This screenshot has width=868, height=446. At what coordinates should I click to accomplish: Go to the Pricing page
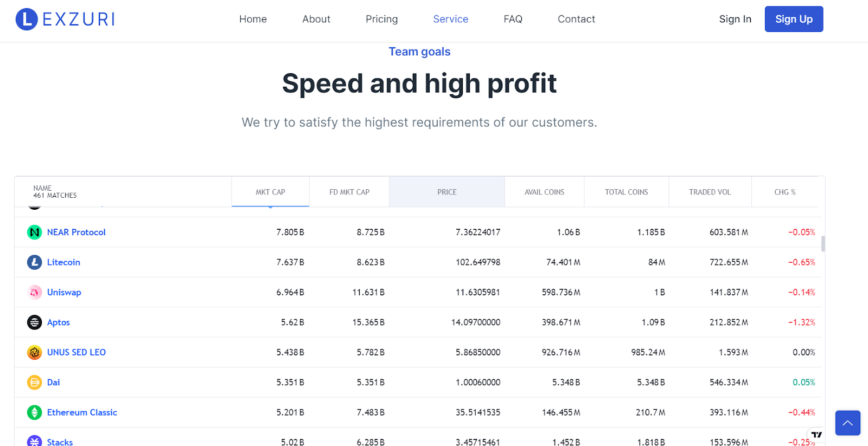381,19
